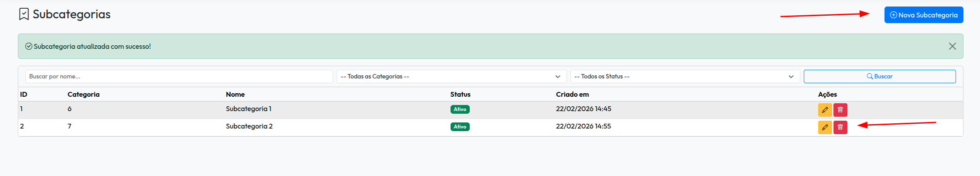Click the Ativo badge for Subcategoria 2

460,127
